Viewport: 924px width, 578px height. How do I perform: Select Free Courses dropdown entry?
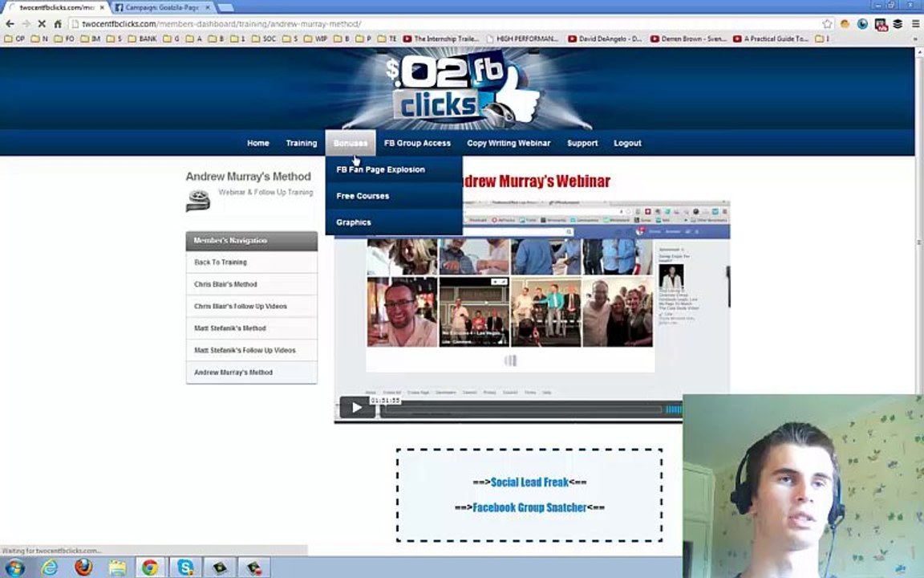click(x=394, y=196)
